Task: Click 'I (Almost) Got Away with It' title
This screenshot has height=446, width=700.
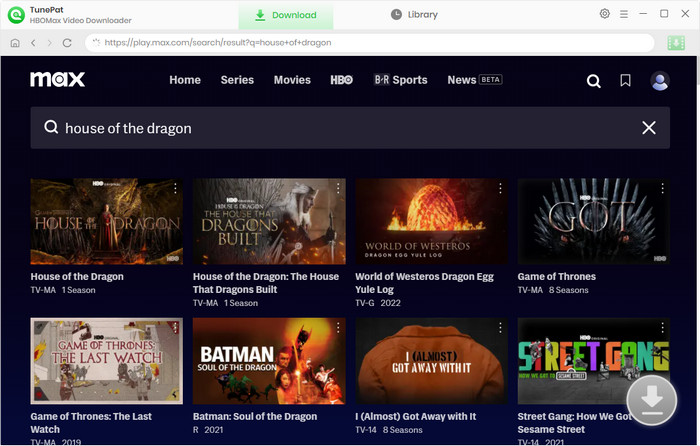Action: pos(416,416)
